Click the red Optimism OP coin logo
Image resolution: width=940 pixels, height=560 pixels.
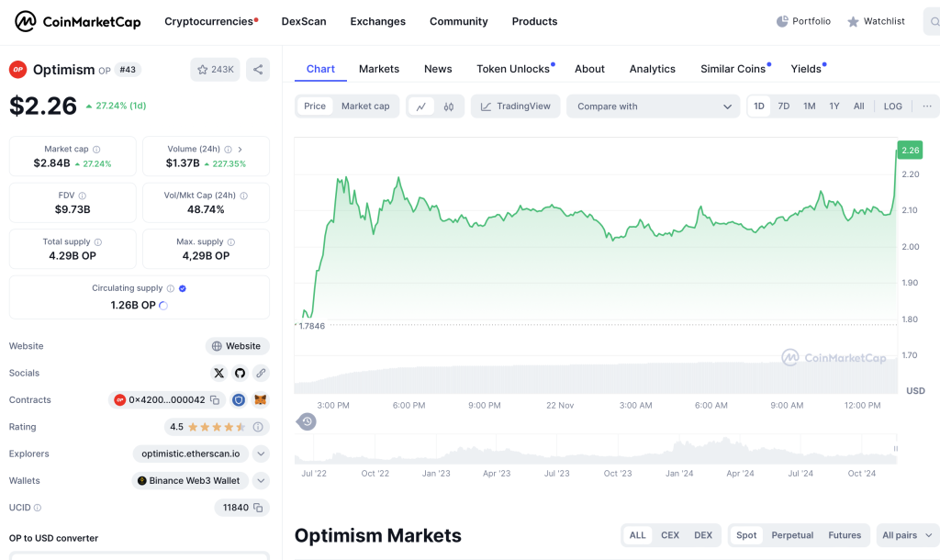[18, 70]
